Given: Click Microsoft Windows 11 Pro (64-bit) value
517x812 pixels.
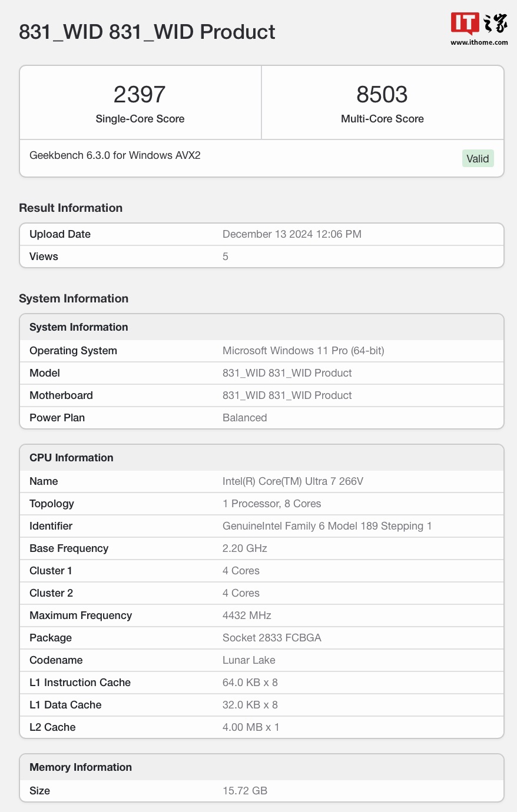Looking at the screenshot, I should pos(303,351).
